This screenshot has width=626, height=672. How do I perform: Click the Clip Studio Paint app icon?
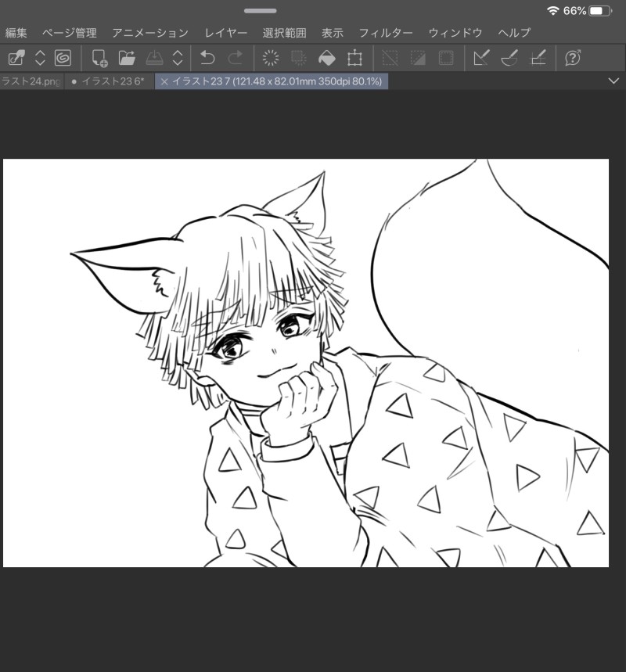[16, 58]
